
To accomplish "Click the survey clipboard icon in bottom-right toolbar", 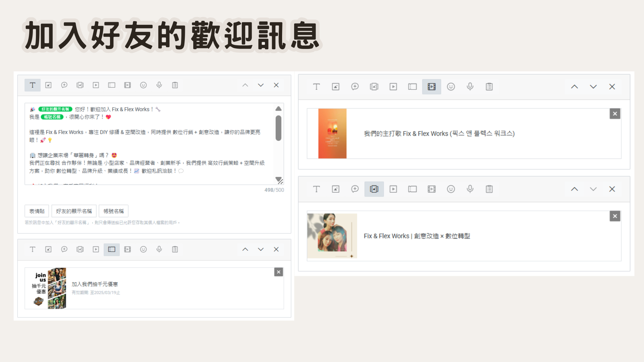I will click(489, 189).
